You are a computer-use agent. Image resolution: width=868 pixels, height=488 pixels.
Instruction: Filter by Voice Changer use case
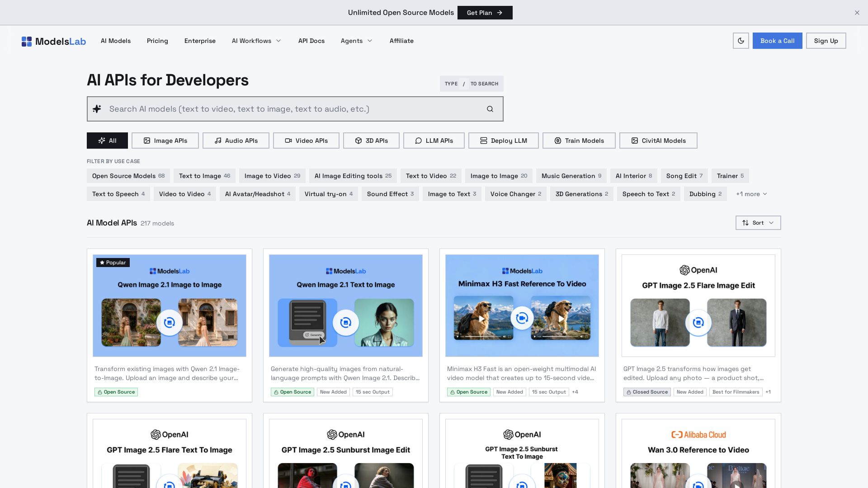(516, 194)
